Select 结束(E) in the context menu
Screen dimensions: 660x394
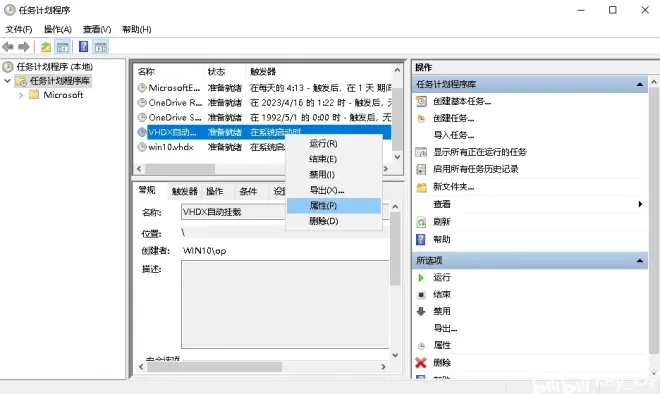[x=334, y=159]
